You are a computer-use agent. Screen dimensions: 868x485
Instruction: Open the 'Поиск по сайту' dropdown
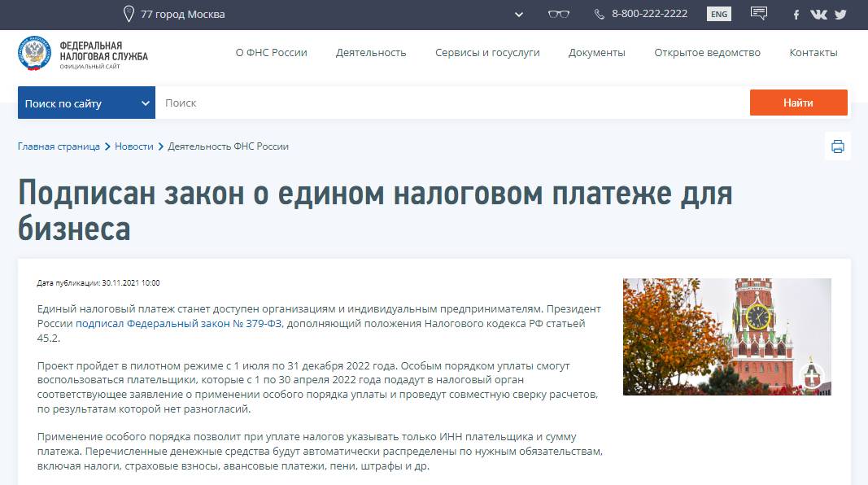86,103
